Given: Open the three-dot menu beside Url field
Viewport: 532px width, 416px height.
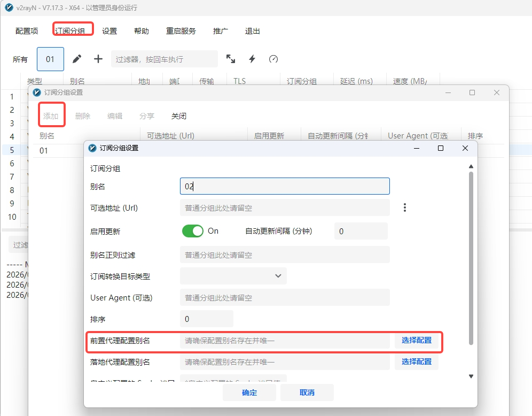Looking at the screenshot, I should [x=405, y=207].
